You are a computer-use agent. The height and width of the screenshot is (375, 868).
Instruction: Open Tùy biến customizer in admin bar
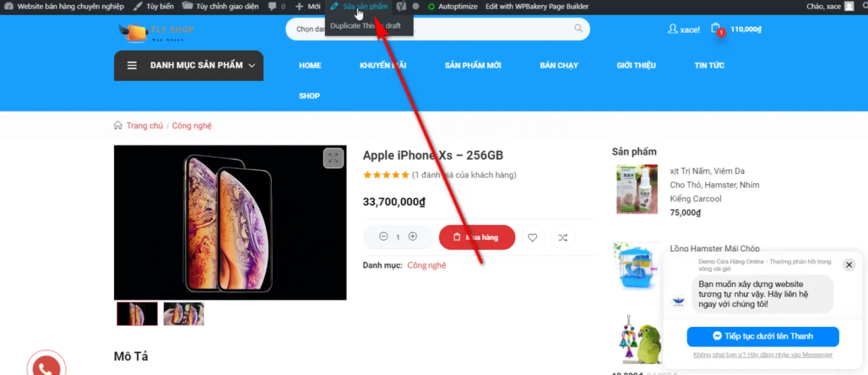pos(154,6)
